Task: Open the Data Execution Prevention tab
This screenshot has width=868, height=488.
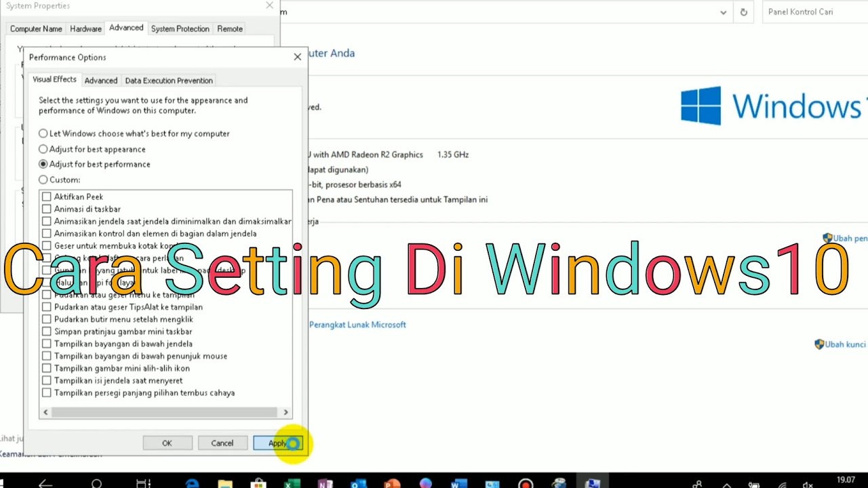Action: [x=169, y=80]
